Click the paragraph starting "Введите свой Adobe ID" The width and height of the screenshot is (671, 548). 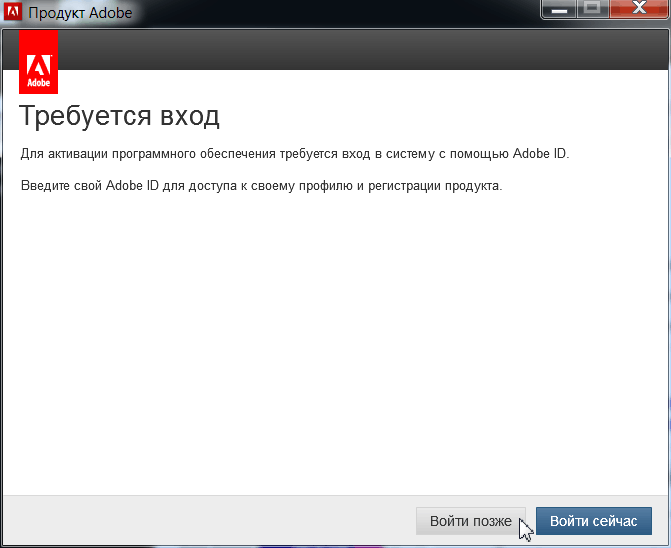point(261,187)
